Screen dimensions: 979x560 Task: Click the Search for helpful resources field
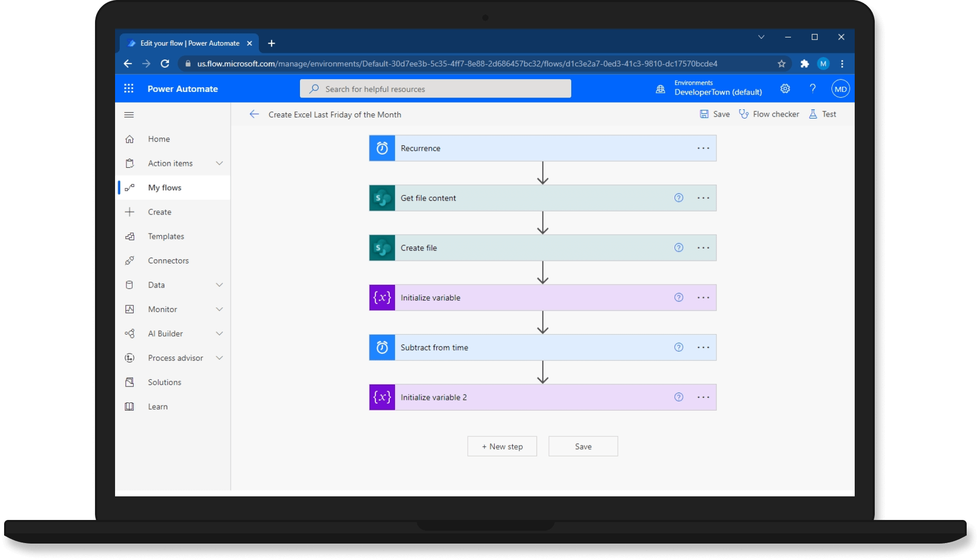(x=435, y=89)
